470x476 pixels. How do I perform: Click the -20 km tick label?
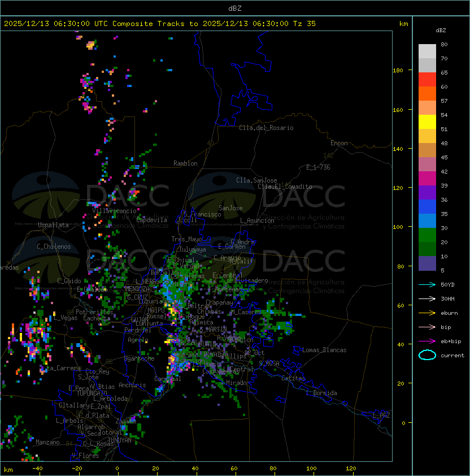77,469
